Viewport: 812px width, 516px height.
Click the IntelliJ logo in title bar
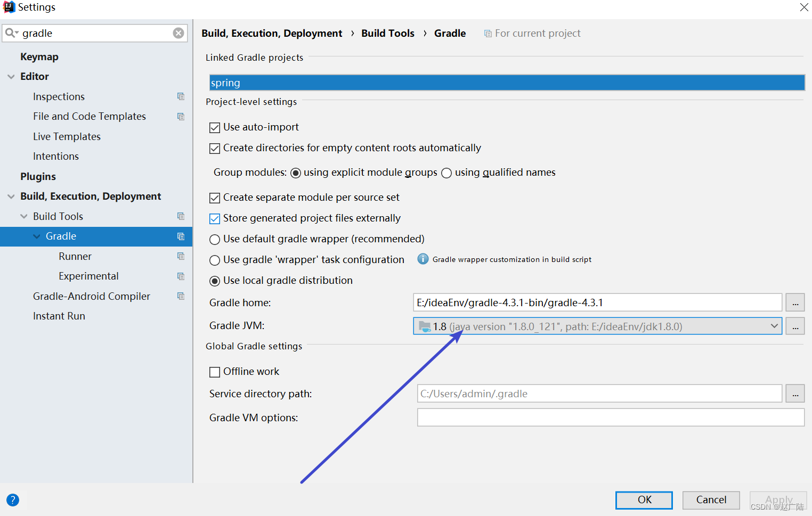[9, 7]
